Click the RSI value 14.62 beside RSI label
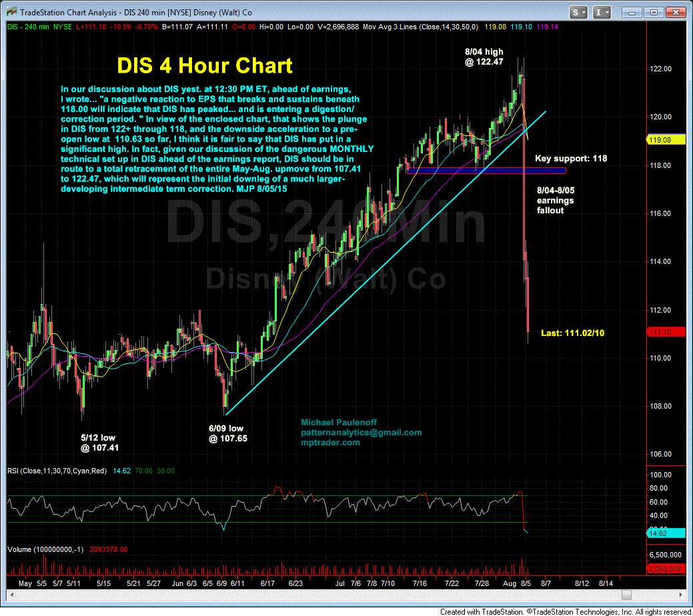Image resolution: width=693 pixels, height=616 pixels. (121, 471)
